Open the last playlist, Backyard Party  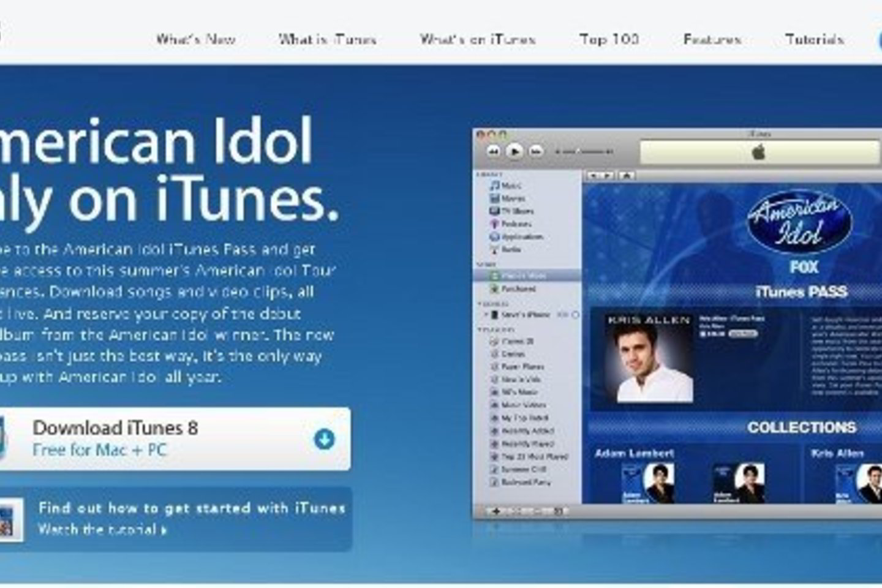[520, 482]
